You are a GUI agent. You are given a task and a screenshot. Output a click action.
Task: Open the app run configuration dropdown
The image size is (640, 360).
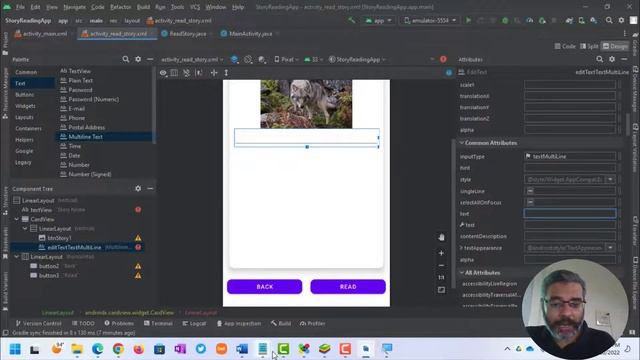[x=378, y=20]
